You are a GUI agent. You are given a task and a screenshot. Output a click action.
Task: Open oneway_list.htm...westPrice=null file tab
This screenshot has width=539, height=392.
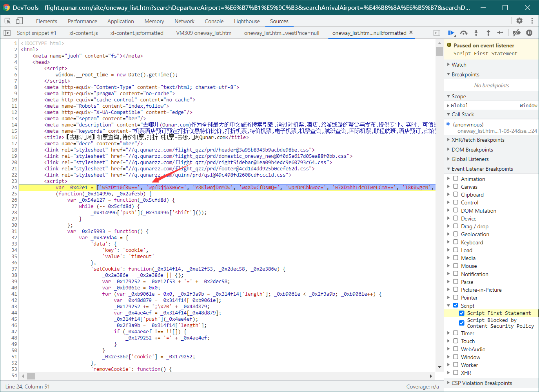281,33
